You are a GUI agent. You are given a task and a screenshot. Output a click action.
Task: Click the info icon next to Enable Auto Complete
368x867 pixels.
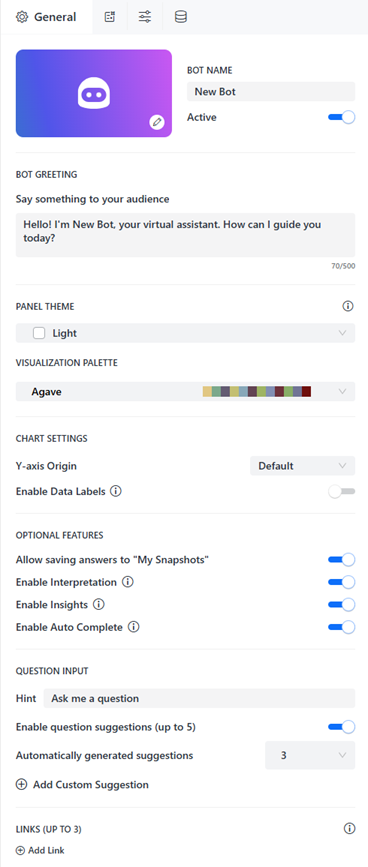tap(133, 628)
